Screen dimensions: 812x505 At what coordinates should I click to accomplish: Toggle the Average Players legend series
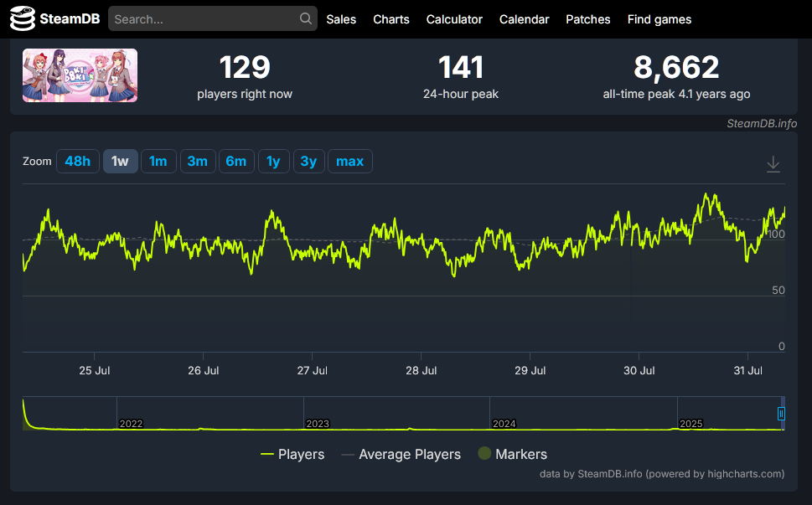click(401, 454)
